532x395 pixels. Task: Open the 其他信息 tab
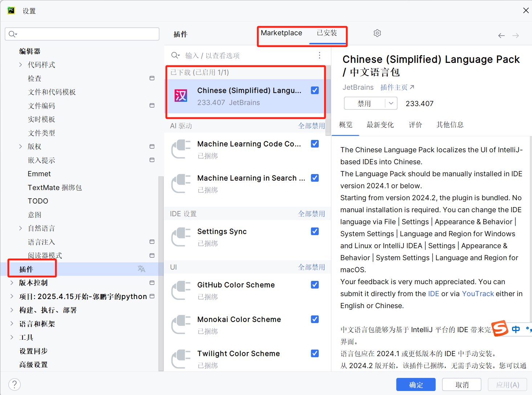[x=450, y=125]
